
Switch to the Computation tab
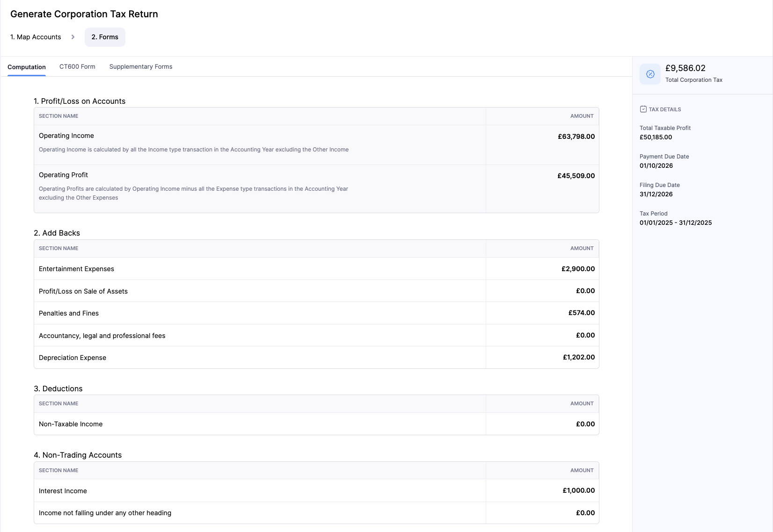[27, 67]
